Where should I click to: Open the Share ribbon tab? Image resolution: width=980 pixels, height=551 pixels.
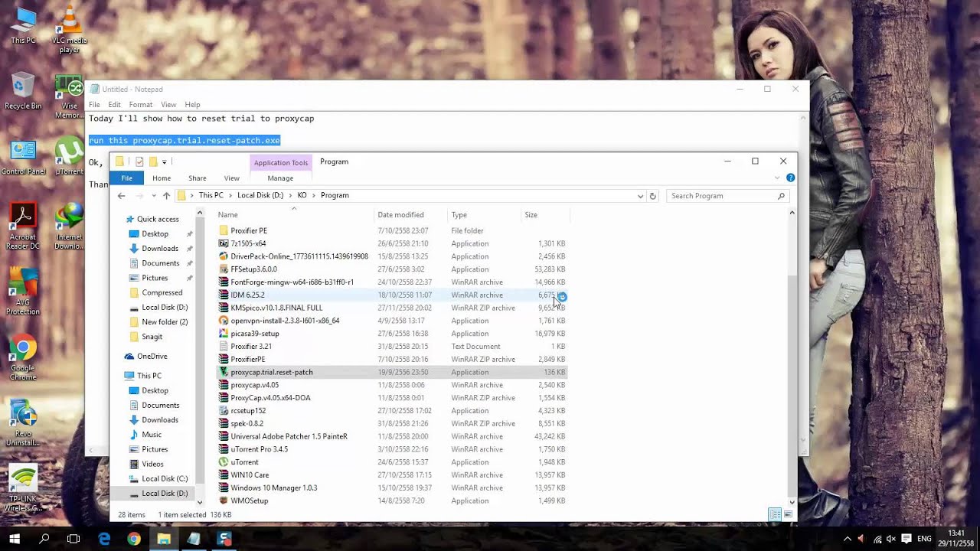point(198,178)
